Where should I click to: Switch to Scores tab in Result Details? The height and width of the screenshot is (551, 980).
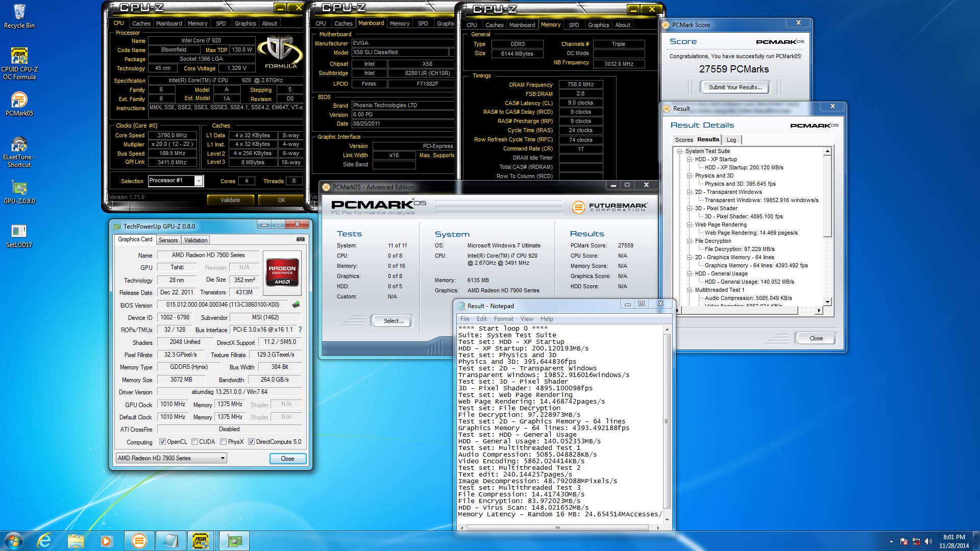[683, 140]
